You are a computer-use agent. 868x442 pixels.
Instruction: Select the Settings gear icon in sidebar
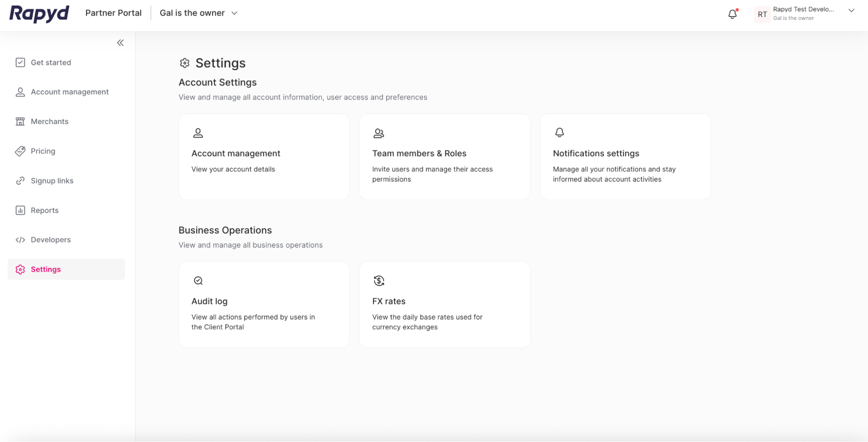20,269
